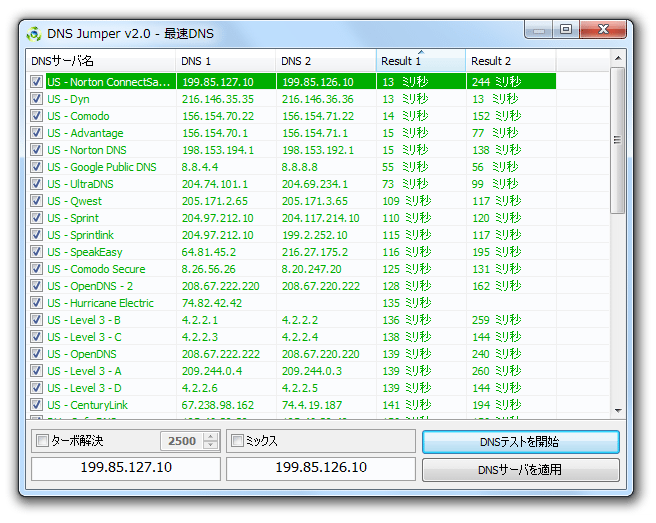The image size is (656, 523).
Task: Toggle the US - UltraDNS checkbox
Action: point(36,184)
